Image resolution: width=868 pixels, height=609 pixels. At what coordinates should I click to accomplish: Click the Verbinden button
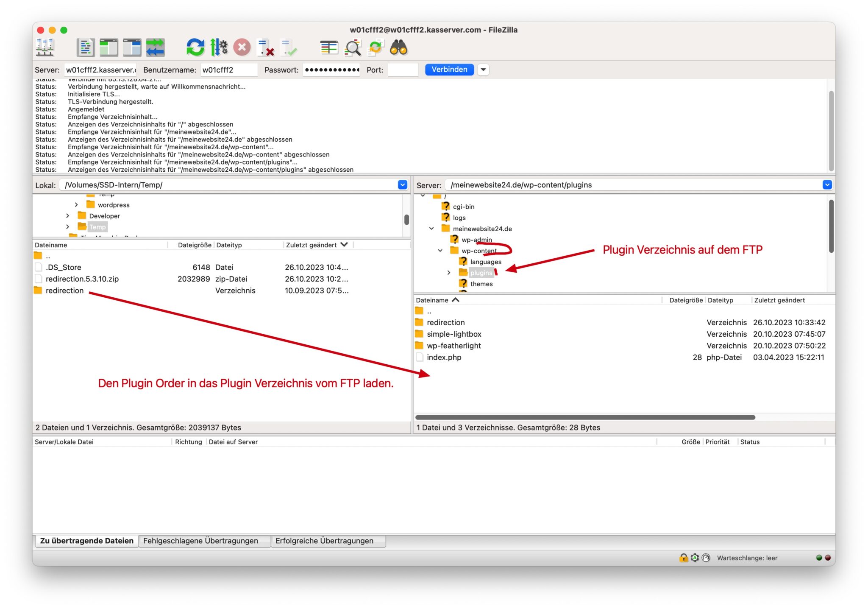[449, 70]
